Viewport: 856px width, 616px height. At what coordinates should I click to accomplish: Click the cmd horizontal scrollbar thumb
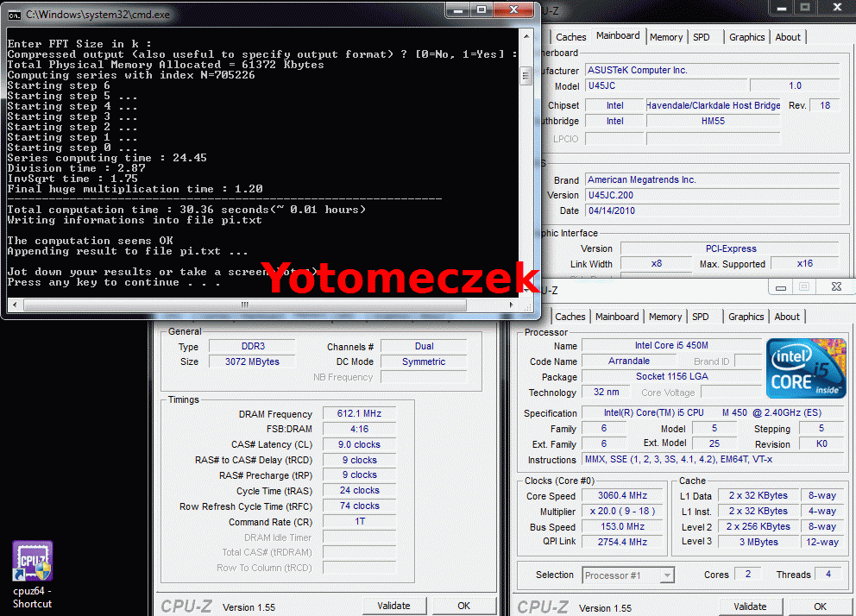(x=245, y=305)
